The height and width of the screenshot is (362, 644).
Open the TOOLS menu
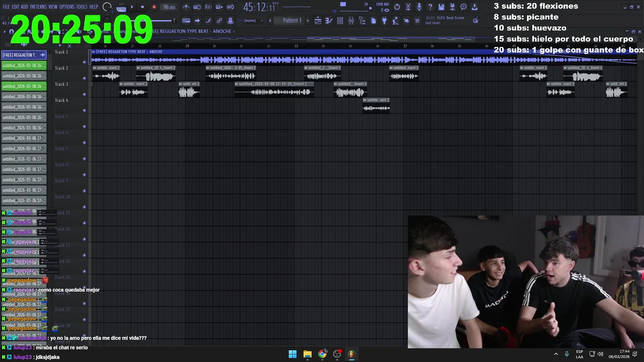(x=82, y=7)
